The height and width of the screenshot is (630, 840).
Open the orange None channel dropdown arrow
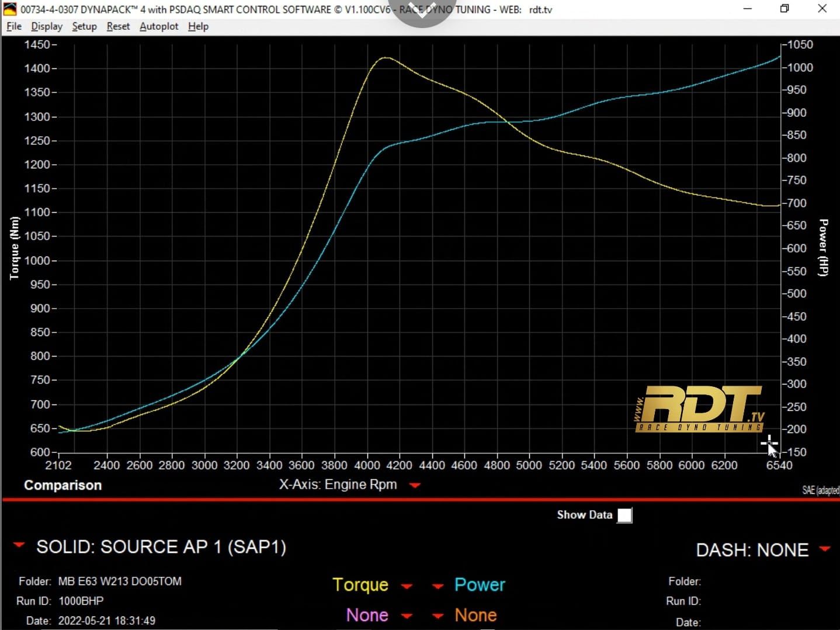tap(438, 616)
